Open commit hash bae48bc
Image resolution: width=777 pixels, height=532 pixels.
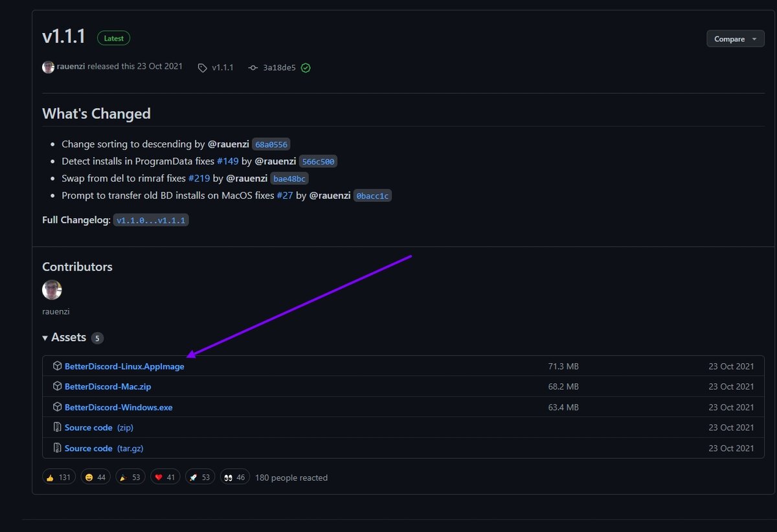pyautogui.click(x=289, y=179)
